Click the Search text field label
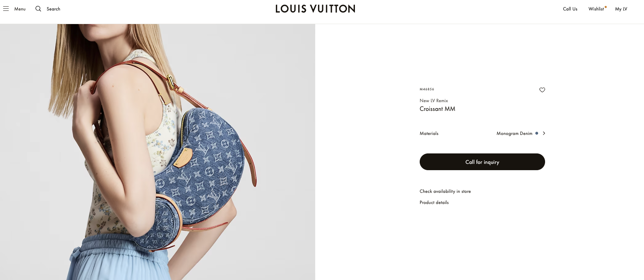The height and width of the screenshot is (280, 644). [53, 9]
